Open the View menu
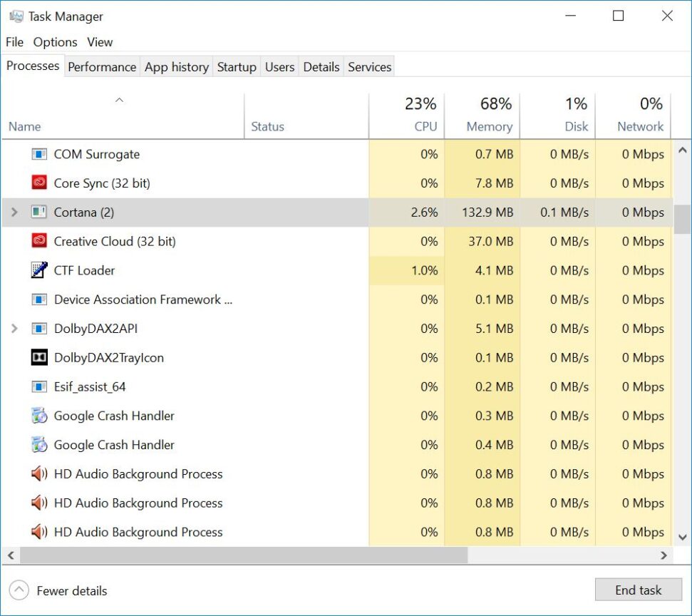 coord(99,42)
